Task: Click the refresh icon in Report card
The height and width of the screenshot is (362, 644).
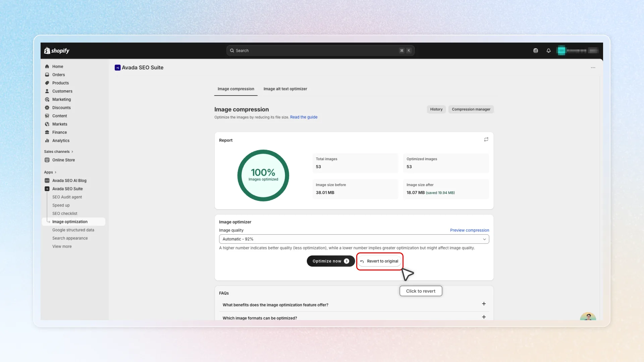Action: tap(486, 139)
